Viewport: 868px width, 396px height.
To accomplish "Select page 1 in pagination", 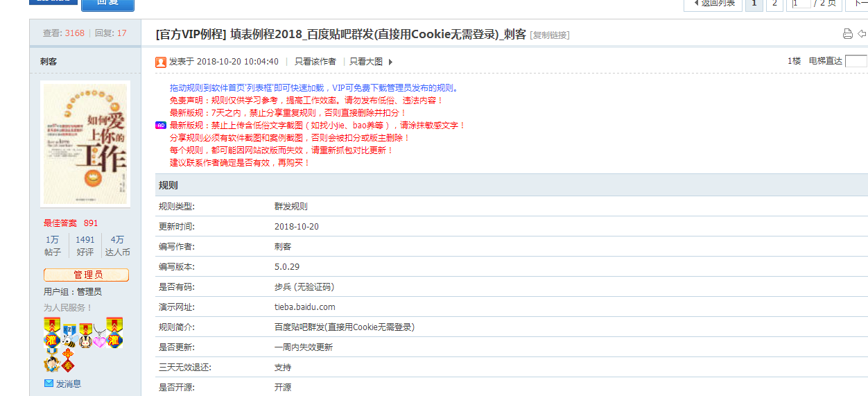I will pos(754,3).
